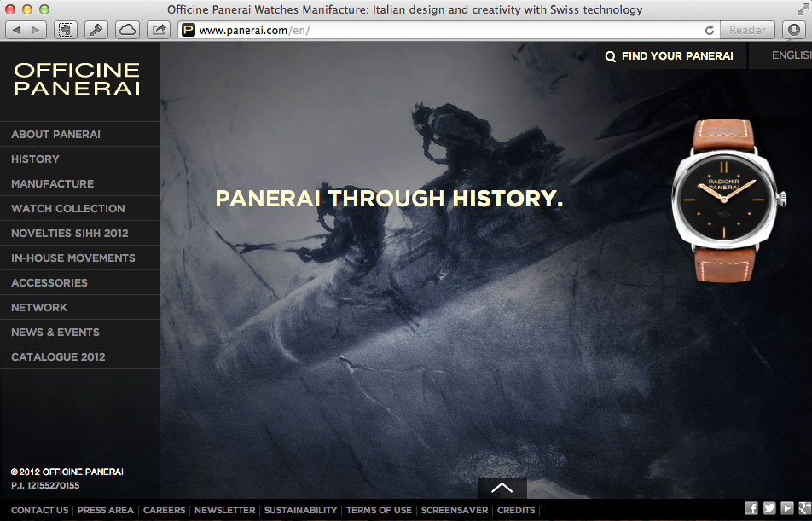Screen dimensions: 812x521
Task: Open the Watch Collection menu item
Action: pyautogui.click(x=80, y=209)
